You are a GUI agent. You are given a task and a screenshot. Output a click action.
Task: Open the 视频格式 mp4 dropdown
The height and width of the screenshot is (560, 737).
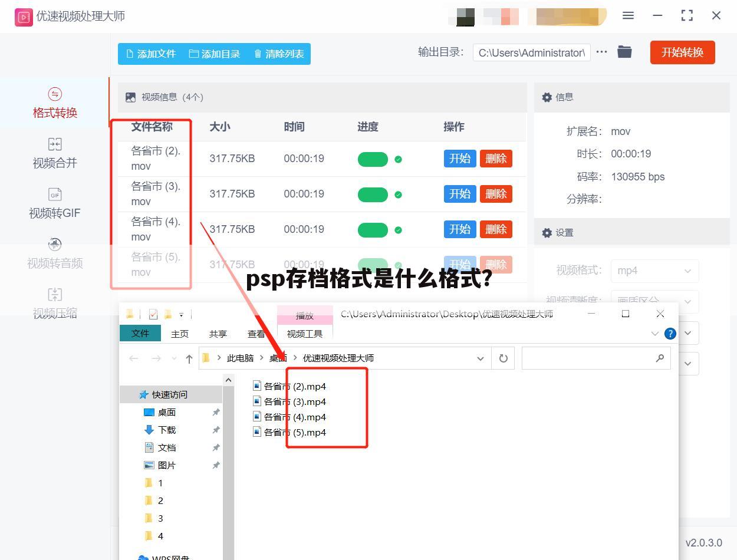coord(654,271)
